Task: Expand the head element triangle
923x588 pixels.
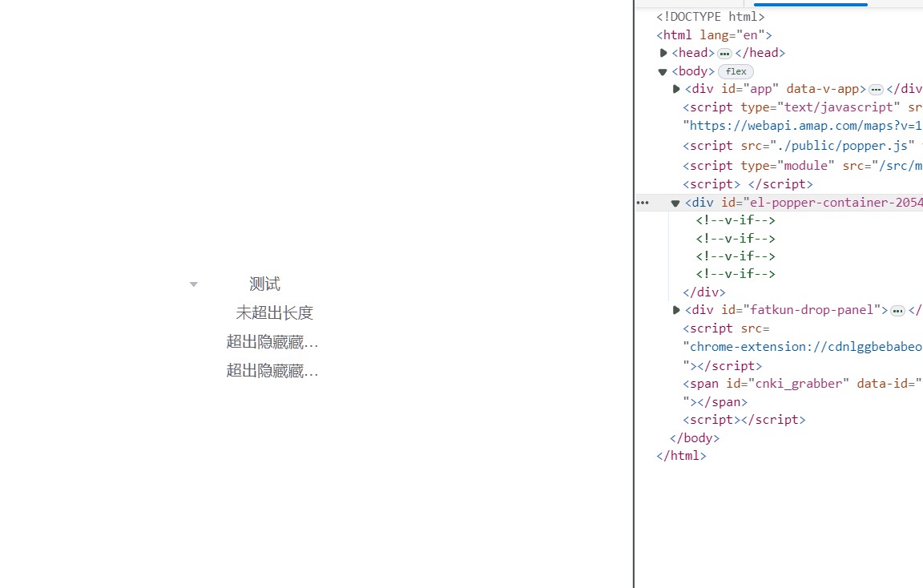Action: click(663, 53)
